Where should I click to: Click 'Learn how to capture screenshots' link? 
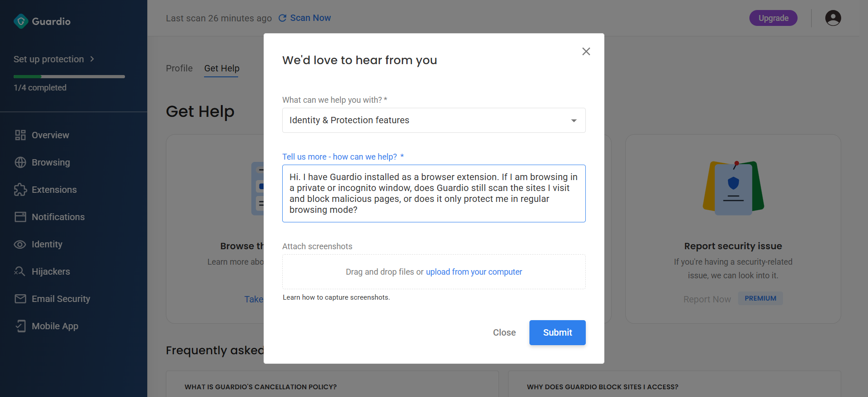pyautogui.click(x=336, y=297)
